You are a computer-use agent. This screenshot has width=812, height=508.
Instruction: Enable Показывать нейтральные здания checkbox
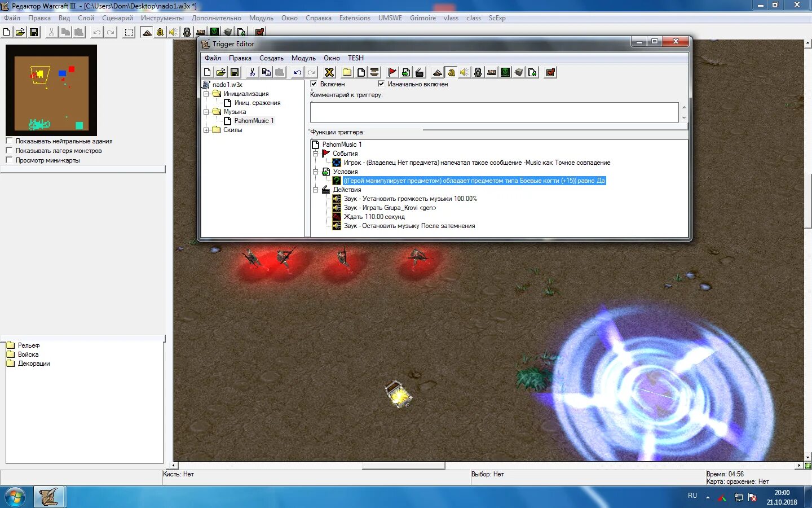[x=9, y=141]
